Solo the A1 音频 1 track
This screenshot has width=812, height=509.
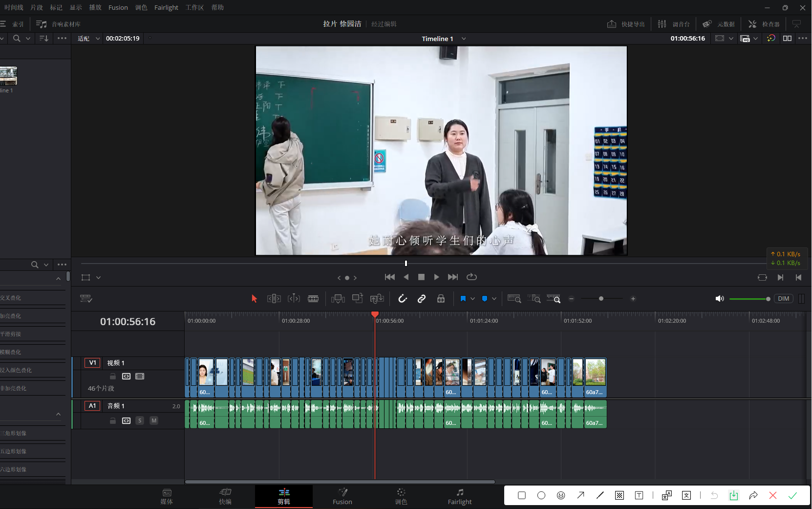pos(140,420)
